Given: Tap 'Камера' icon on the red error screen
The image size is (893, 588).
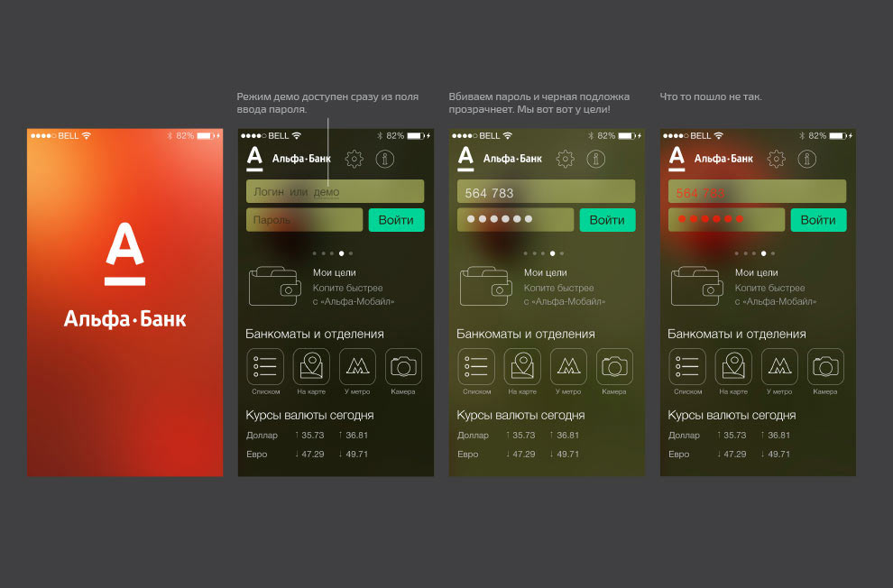Looking at the screenshot, I should (x=825, y=367).
